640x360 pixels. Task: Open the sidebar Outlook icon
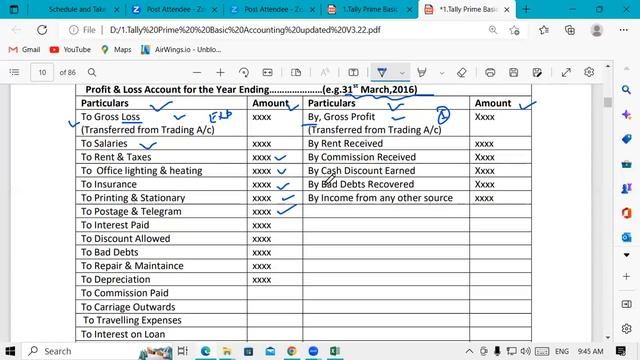(627, 237)
